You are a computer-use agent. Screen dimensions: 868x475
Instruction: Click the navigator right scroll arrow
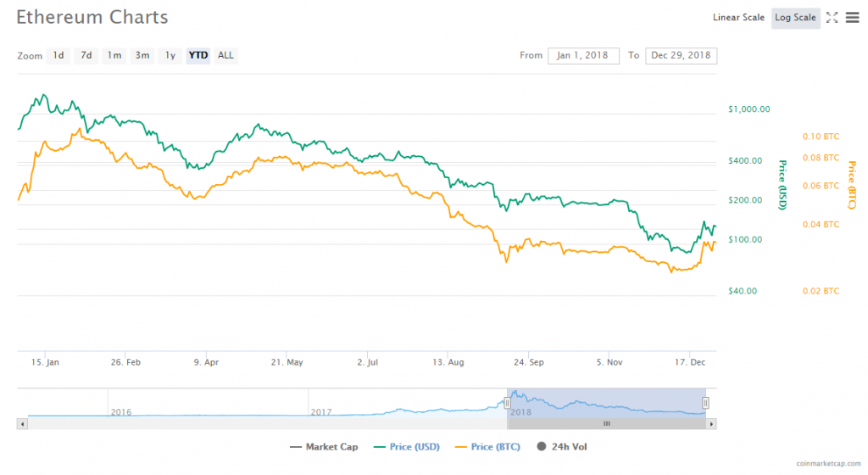711,422
